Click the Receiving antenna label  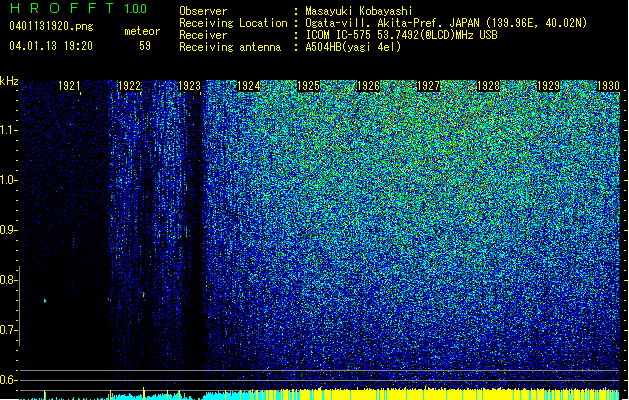coord(230,47)
